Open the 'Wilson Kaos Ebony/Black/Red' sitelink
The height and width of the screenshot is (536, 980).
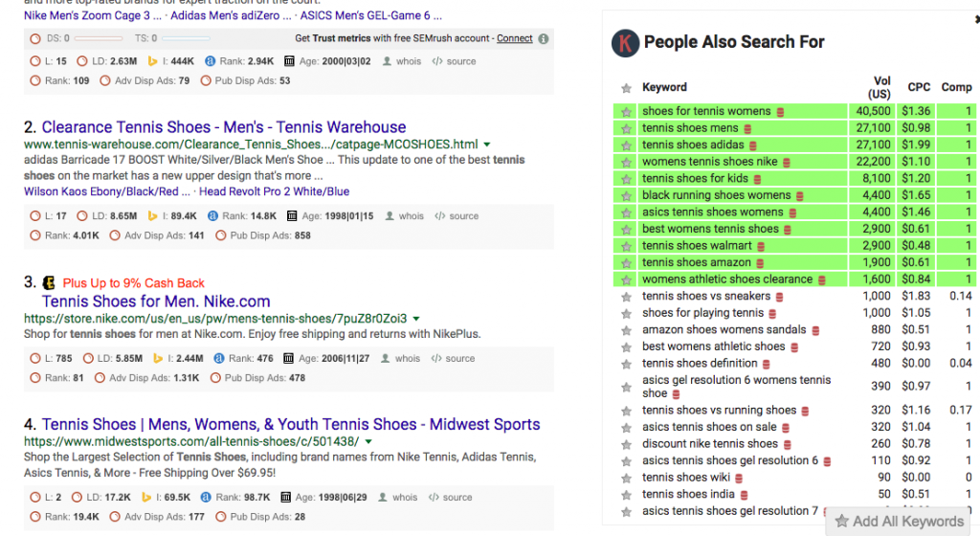[x=106, y=191]
